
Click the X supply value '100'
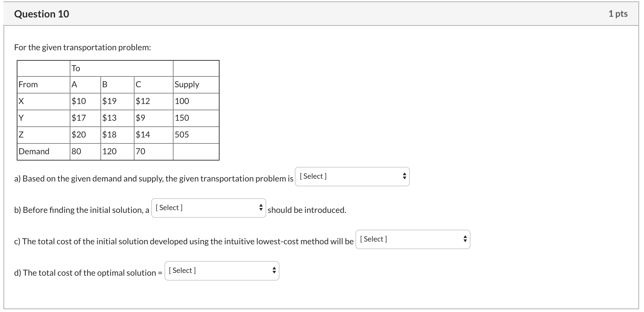182,101
